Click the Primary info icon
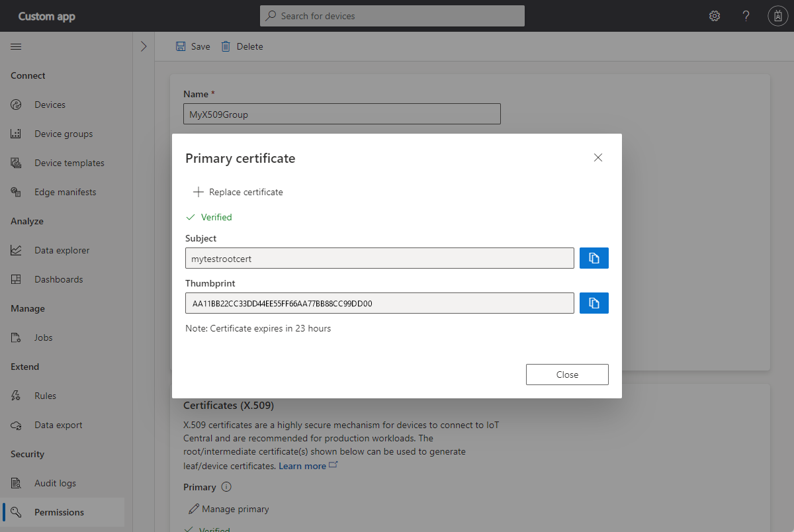The height and width of the screenshot is (532, 794). 226,487
